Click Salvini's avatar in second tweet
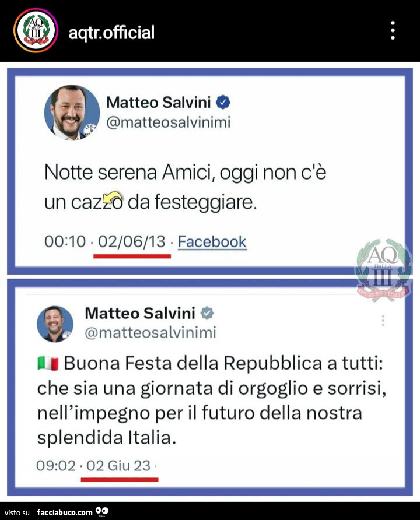Image resolution: width=420 pixels, height=520 pixels. [55, 324]
